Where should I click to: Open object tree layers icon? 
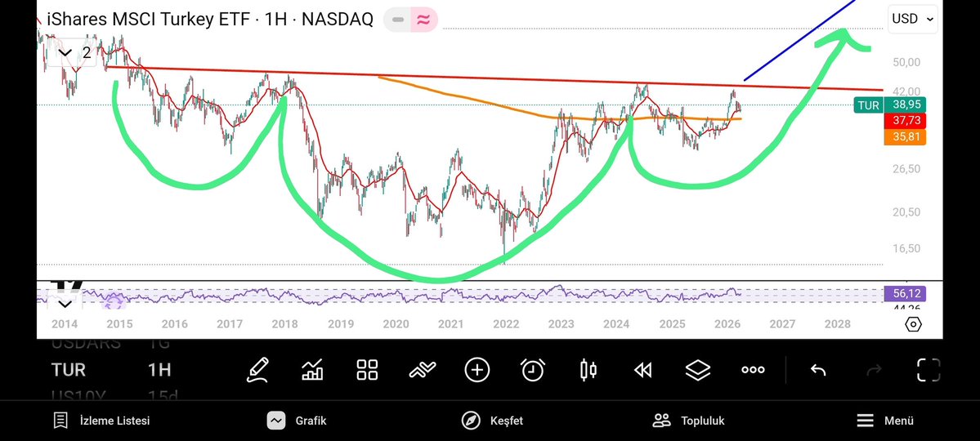(x=697, y=370)
